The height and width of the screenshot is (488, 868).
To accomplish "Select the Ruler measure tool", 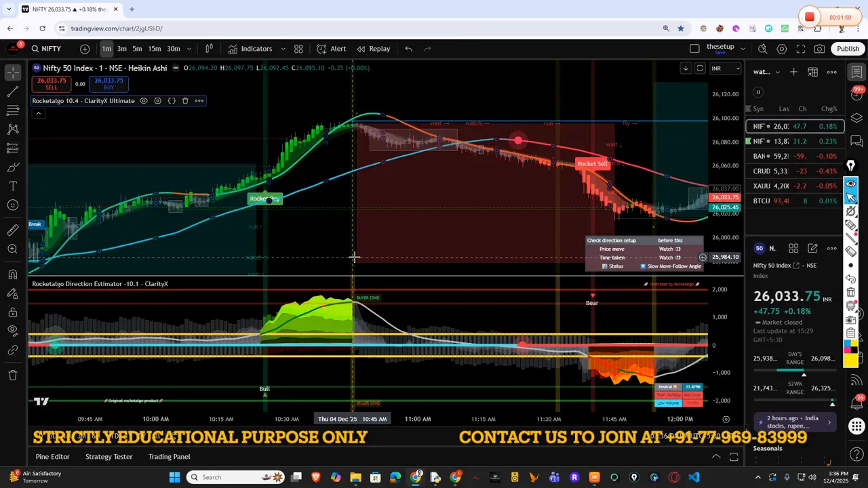I will click(12, 230).
